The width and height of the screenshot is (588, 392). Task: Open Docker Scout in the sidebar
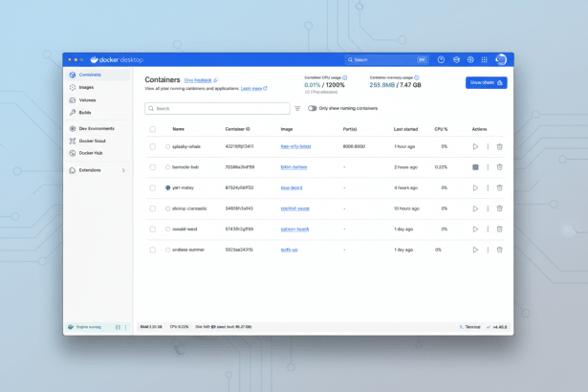[98, 142]
